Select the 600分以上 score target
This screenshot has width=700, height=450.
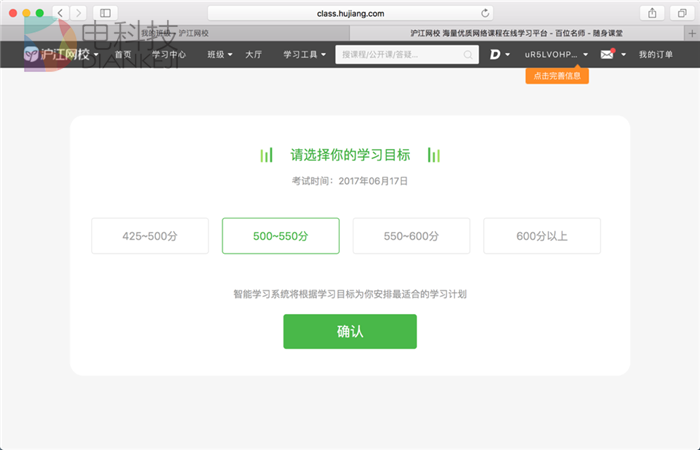[542, 236]
